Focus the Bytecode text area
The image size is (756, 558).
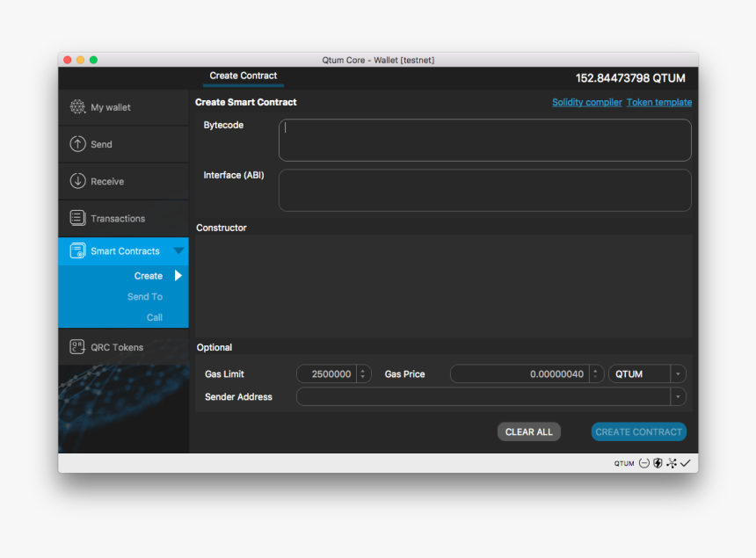484,141
